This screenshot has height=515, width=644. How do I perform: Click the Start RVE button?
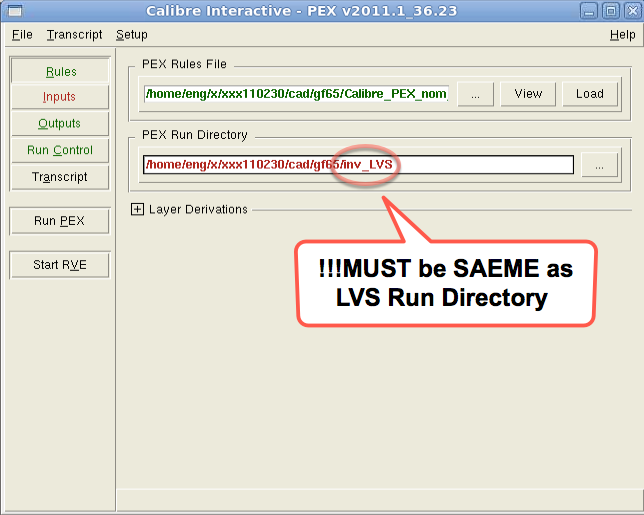click(60, 265)
